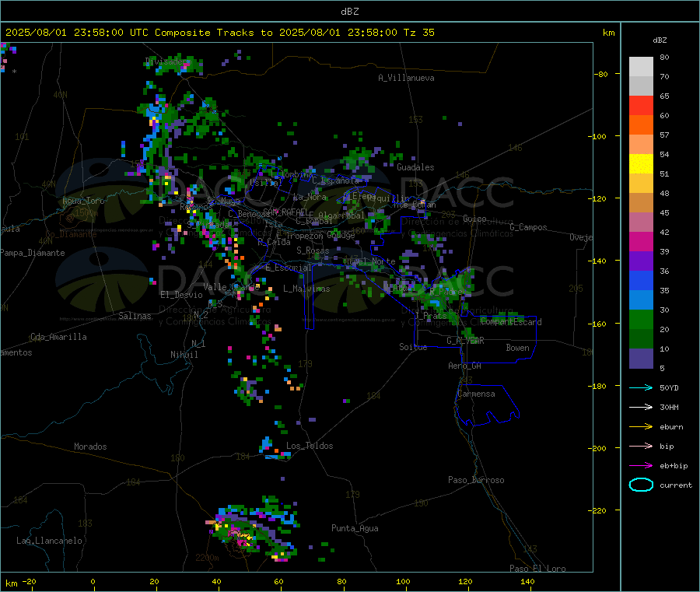
Task: Click the 'dBZ' title at the top
Action: click(349, 11)
